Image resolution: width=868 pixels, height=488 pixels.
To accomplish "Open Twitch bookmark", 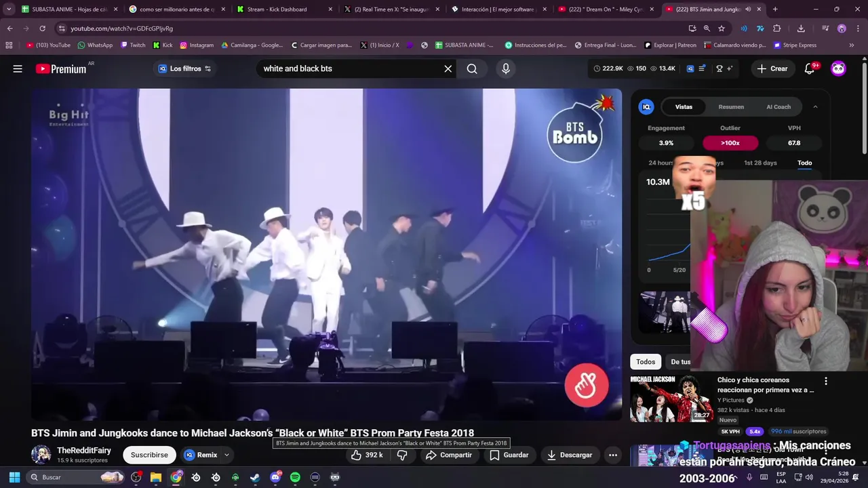I will 133,45.
